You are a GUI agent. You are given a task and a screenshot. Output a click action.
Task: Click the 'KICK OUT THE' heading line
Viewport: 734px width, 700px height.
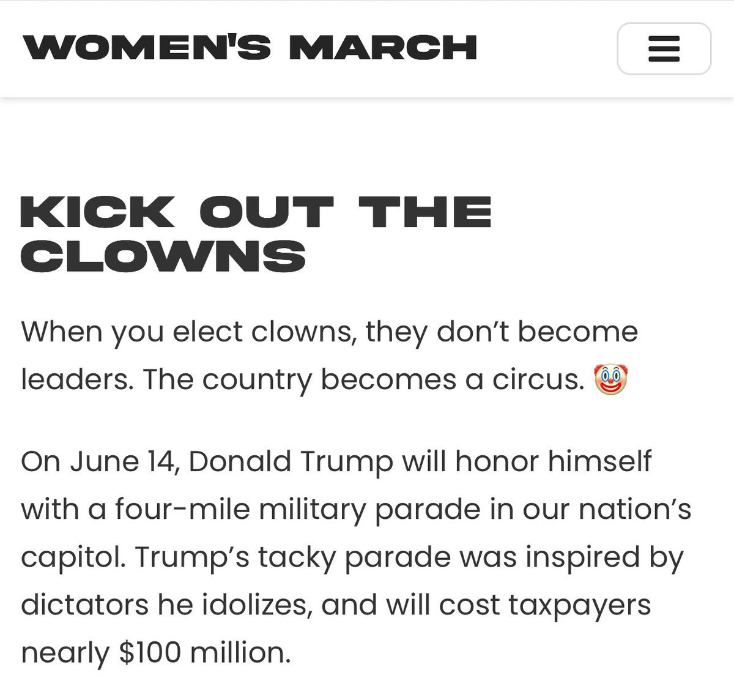click(x=256, y=212)
